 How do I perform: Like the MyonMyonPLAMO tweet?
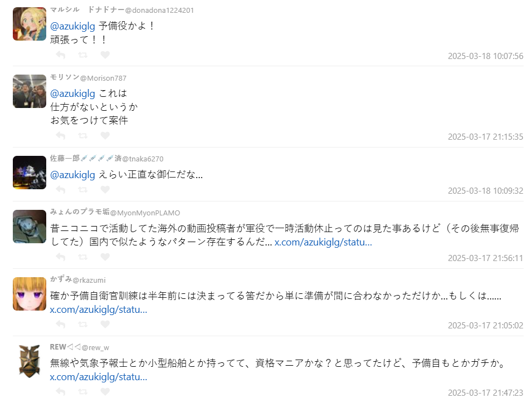pyautogui.click(x=105, y=257)
